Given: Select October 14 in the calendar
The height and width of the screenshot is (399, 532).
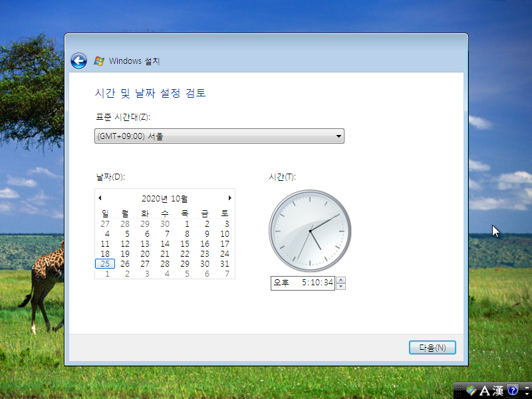Looking at the screenshot, I should tap(165, 243).
